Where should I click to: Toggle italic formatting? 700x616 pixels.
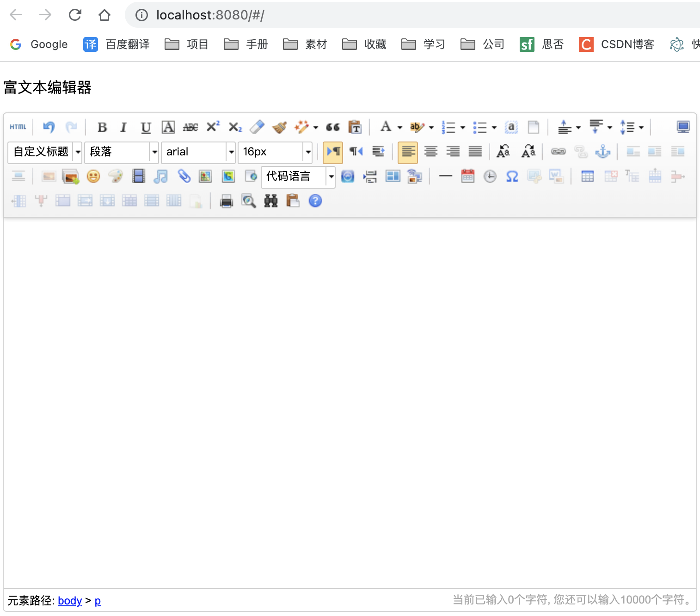(123, 127)
